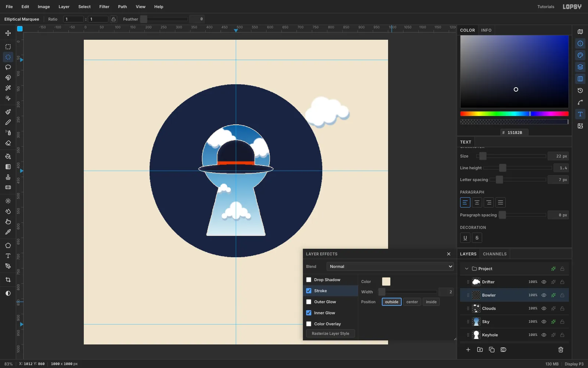The width and height of the screenshot is (588, 368).
Task: Click the hue spectrum slider
Action: pos(514,114)
